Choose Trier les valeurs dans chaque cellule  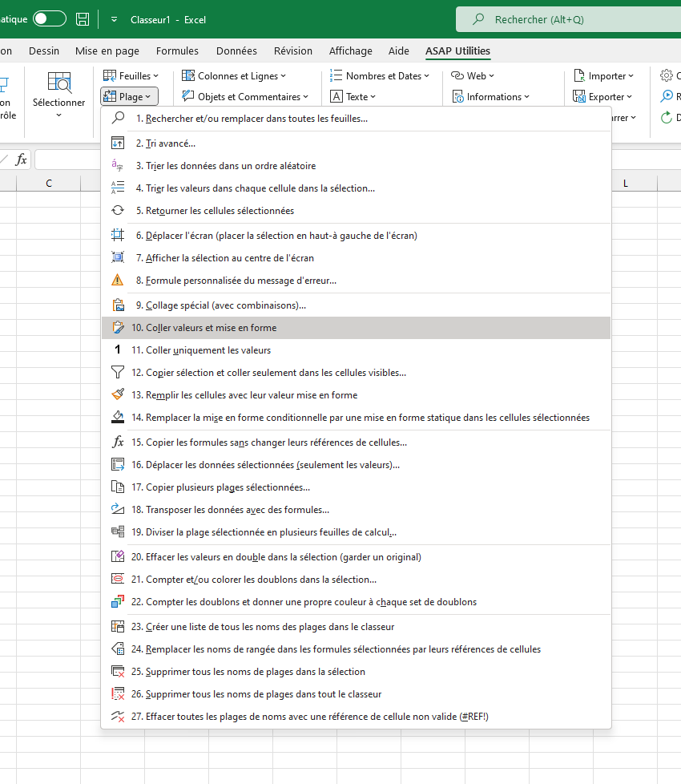[x=356, y=188]
